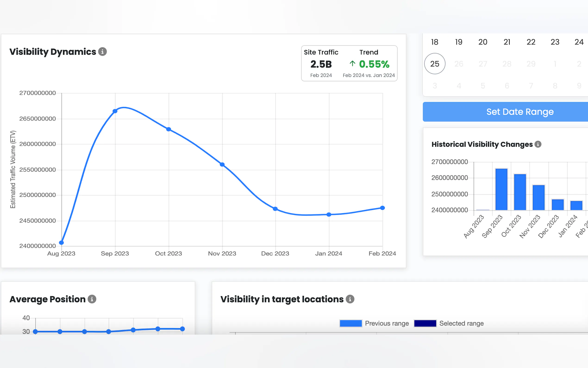Pick day 18 in the calendar

(435, 42)
